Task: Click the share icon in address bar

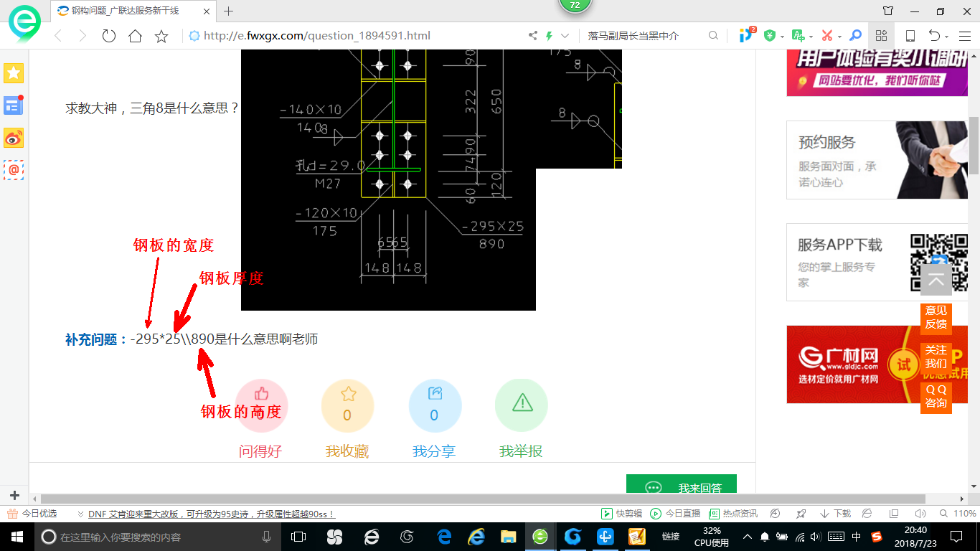Action: pyautogui.click(x=533, y=35)
